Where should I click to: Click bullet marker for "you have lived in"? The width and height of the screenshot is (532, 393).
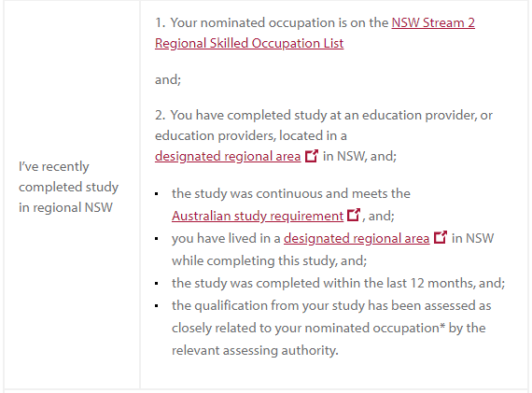tap(157, 239)
